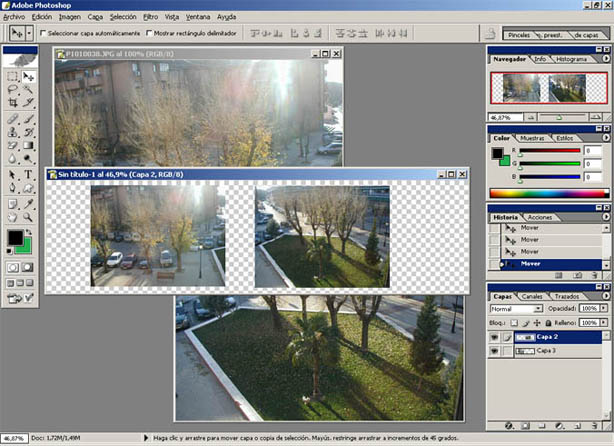
Task: Select the Healing Brush tool
Action: coord(13,119)
